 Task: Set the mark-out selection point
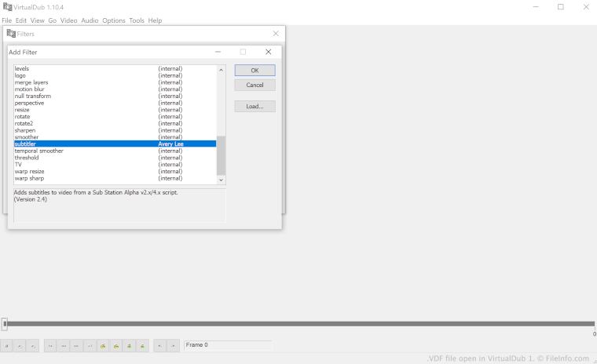pyautogui.click(x=173, y=345)
